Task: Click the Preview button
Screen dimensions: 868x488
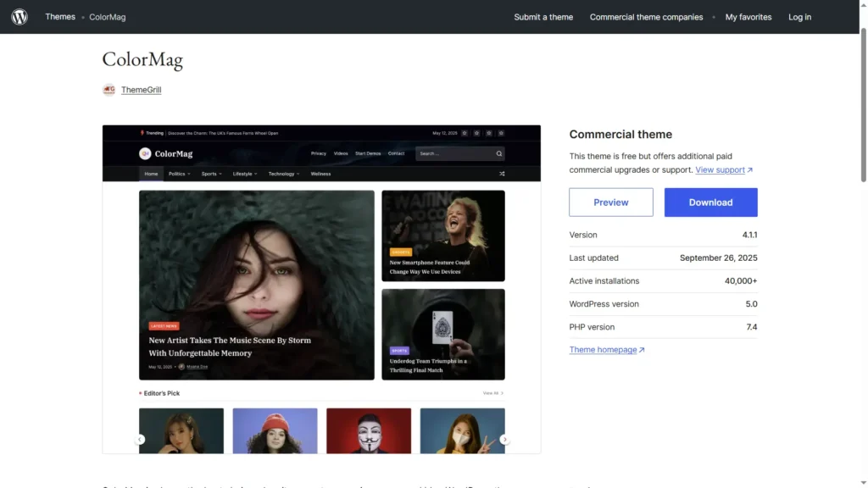Action: tap(610, 202)
